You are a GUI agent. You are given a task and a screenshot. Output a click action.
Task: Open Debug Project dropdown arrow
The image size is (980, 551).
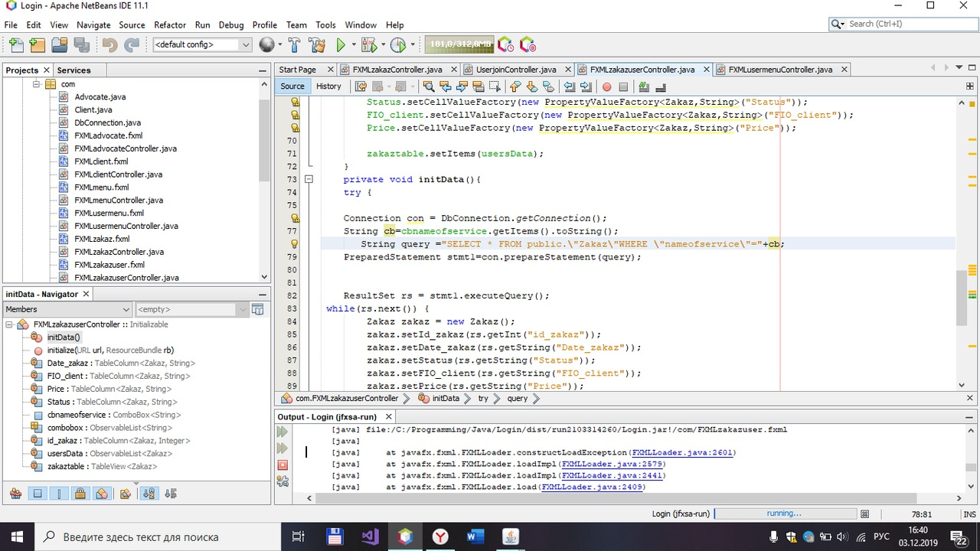382,45
